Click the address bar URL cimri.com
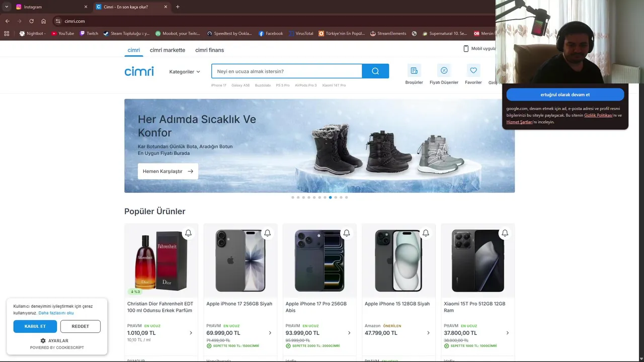644x362 pixels. 74,21
